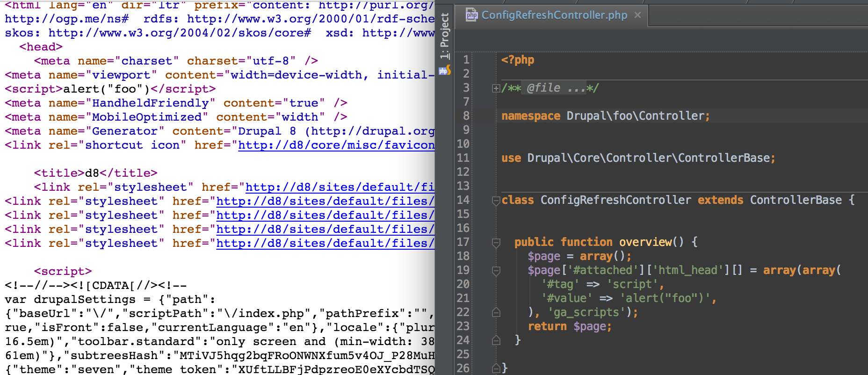This screenshot has width=868, height=375.
Task: Click fold end marker at line 26
Action: 496,368
